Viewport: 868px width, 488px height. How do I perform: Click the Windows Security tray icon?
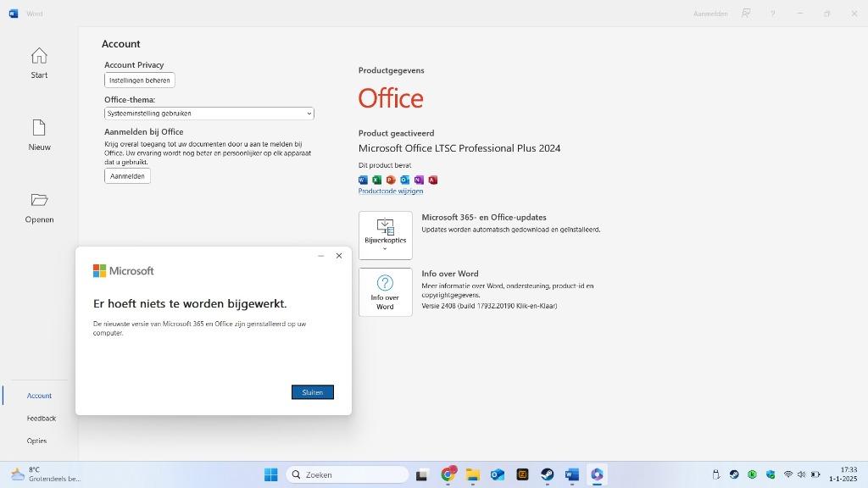(x=771, y=474)
